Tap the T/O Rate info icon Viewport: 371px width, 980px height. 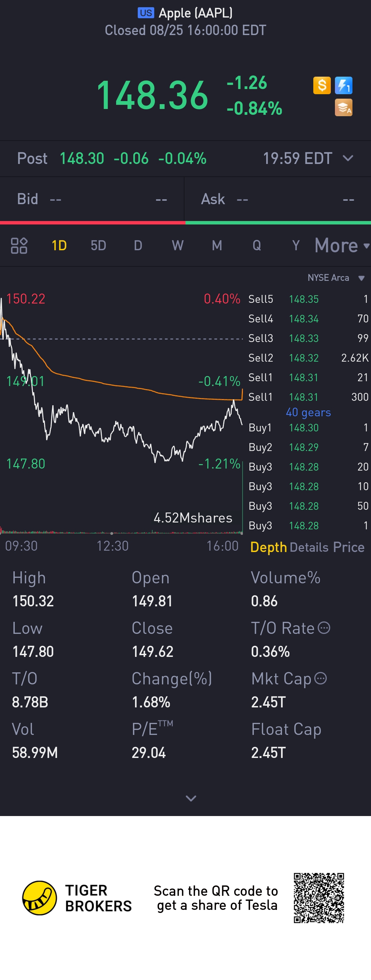pos(324,628)
